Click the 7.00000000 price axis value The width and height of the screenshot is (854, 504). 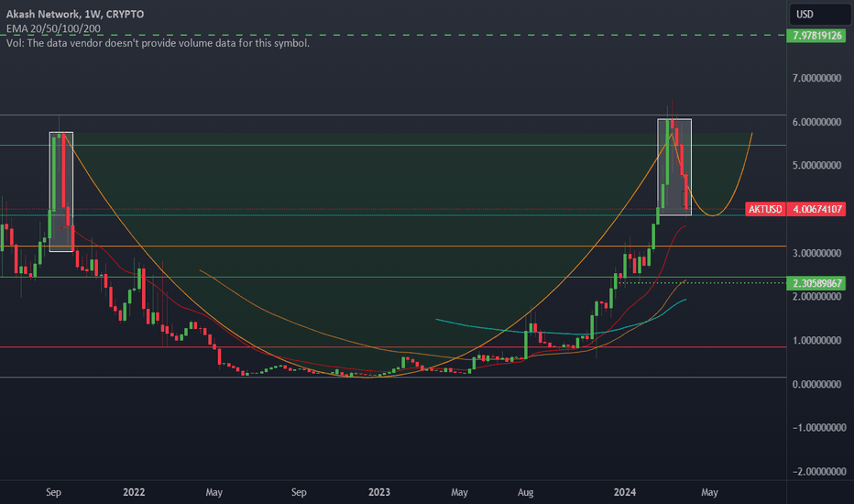pyautogui.click(x=816, y=78)
